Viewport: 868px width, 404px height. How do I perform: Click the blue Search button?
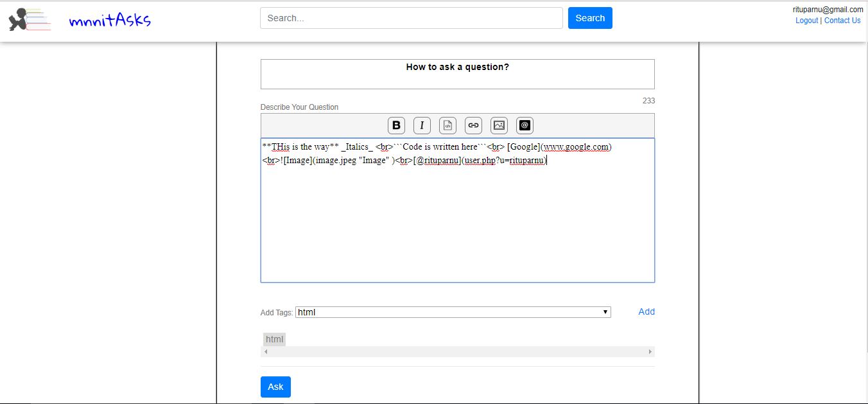click(590, 18)
